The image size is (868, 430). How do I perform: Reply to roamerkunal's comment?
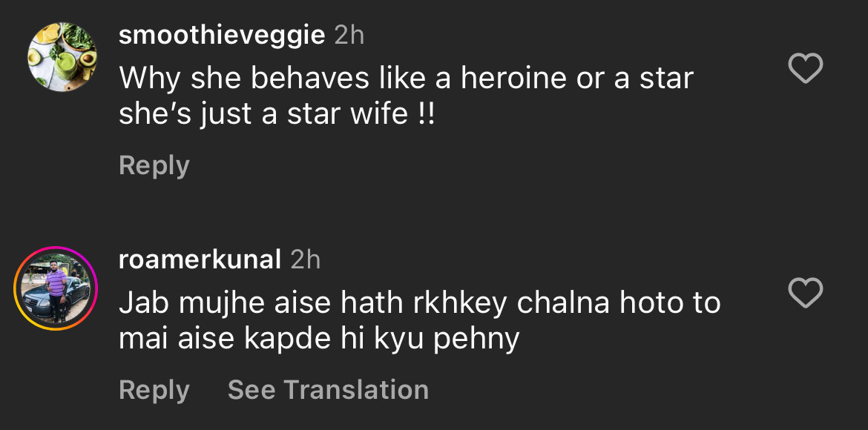click(x=154, y=390)
